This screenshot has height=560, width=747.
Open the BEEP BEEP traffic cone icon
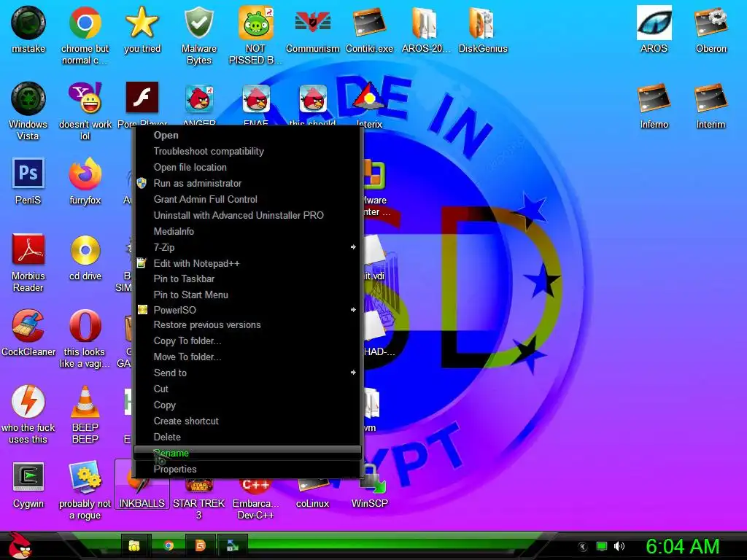(x=85, y=402)
